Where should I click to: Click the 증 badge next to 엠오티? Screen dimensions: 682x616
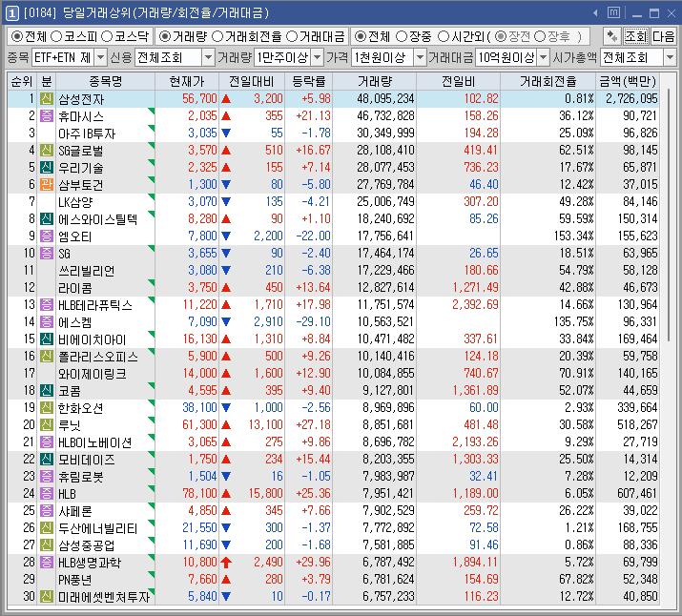click(x=47, y=236)
